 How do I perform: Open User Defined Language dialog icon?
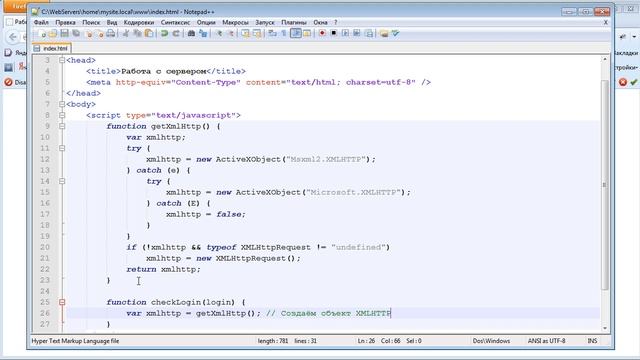pos(307,33)
